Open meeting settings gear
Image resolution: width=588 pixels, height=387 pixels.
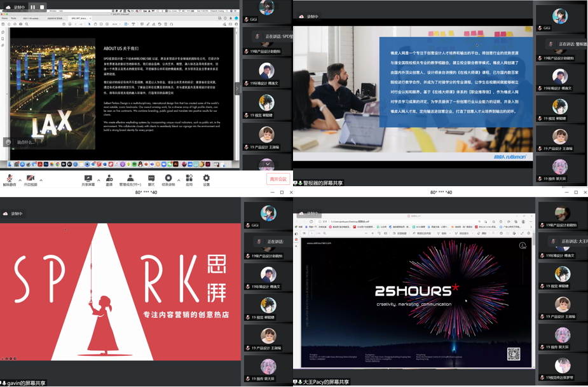coord(206,180)
